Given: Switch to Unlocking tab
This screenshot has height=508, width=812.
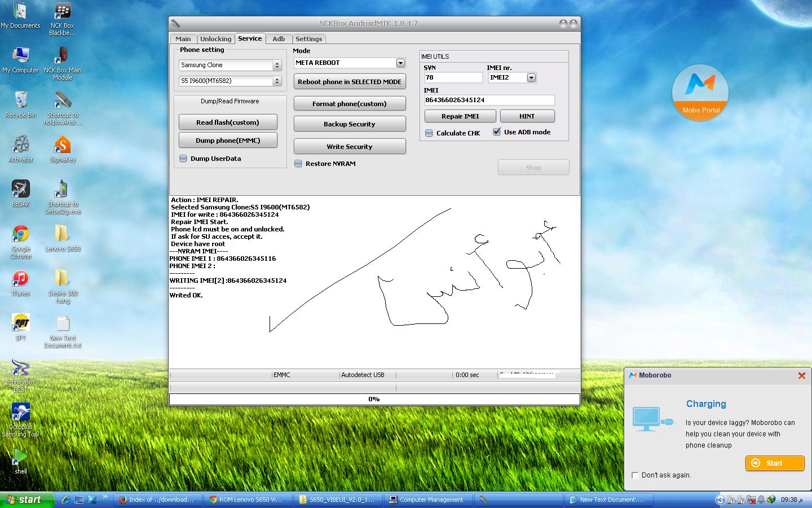Looking at the screenshot, I should click(215, 39).
